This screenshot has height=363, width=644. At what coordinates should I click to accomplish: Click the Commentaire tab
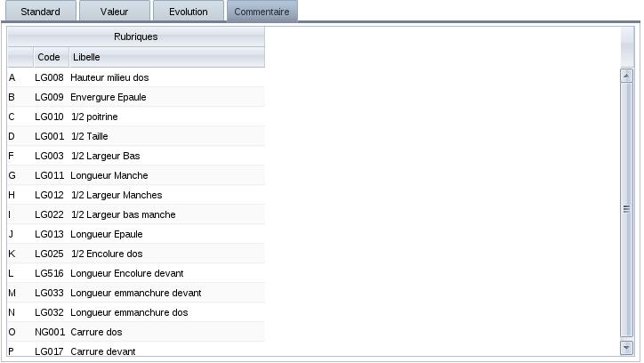(262, 12)
